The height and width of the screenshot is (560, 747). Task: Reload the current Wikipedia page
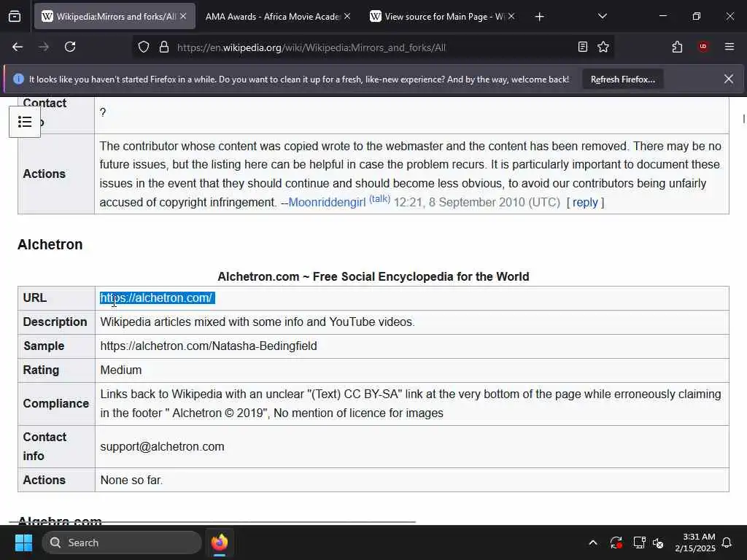click(x=70, y=47)
